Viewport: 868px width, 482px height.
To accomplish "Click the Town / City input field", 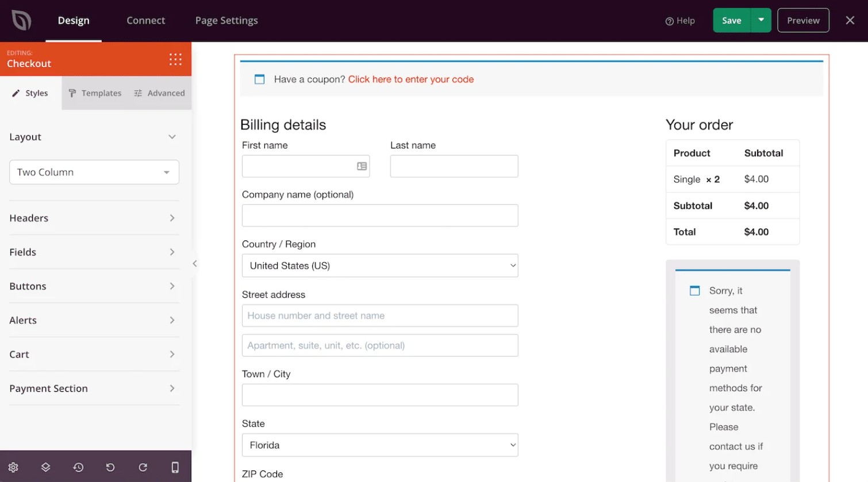I will [x=380, y=395].
